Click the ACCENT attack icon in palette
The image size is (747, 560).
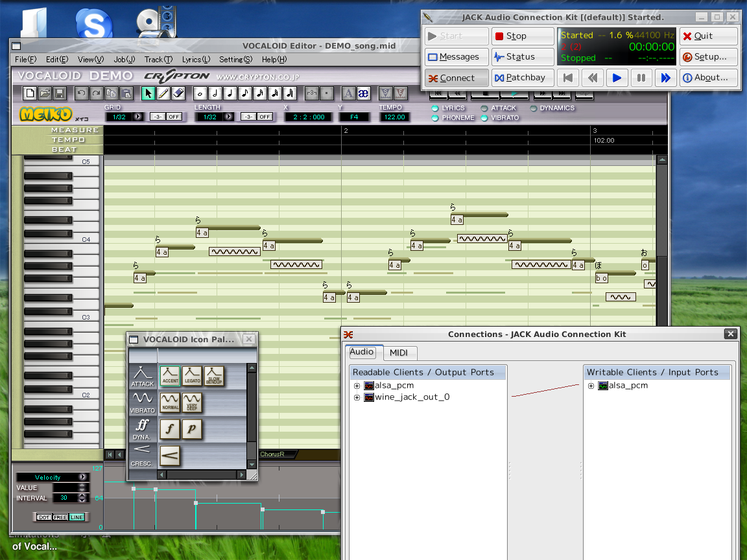click(x=170, y=376)
